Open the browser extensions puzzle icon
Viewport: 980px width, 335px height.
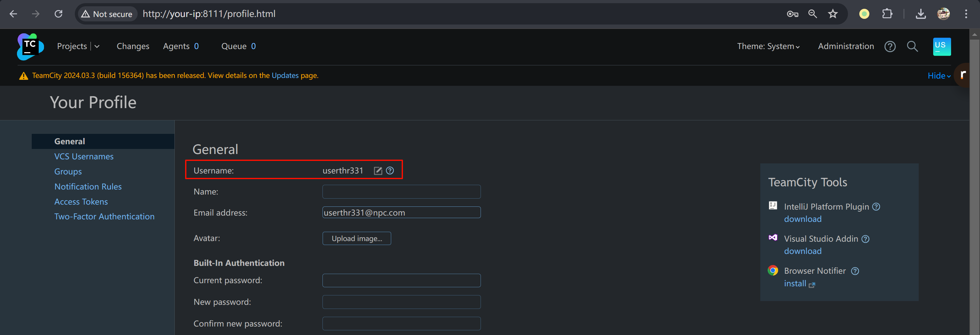pyautogui.click(x=887, y=14)
